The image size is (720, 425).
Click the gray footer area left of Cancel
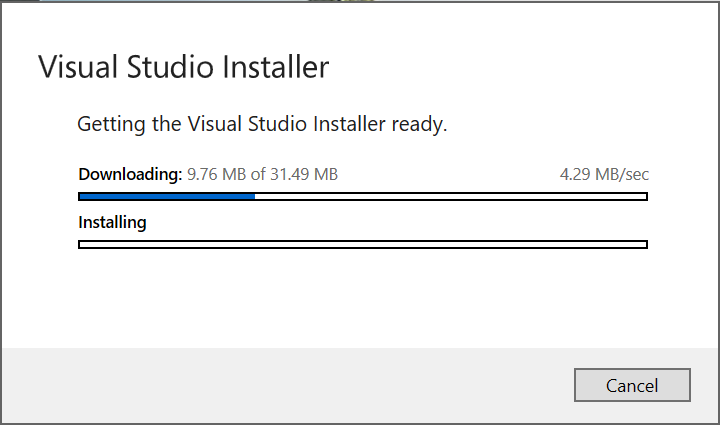pos(280,385)
